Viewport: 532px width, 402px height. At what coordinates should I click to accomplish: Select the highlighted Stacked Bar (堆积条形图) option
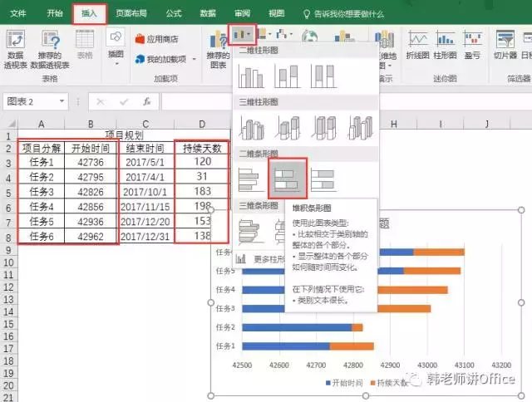(x=288, y=179)
